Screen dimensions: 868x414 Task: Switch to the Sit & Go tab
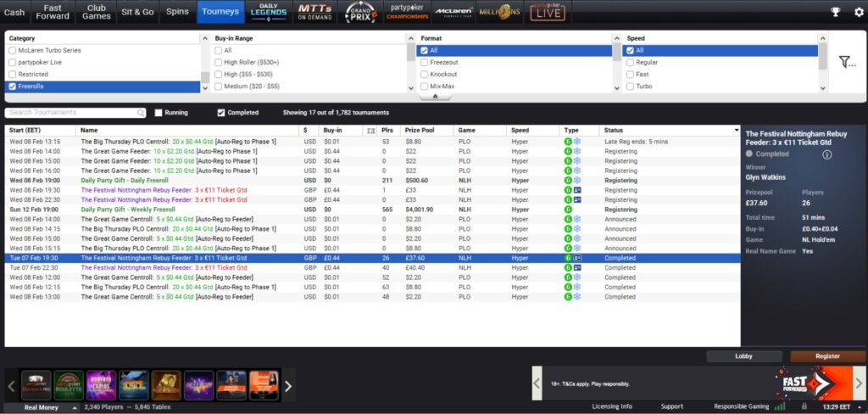[x=138, y=12]
